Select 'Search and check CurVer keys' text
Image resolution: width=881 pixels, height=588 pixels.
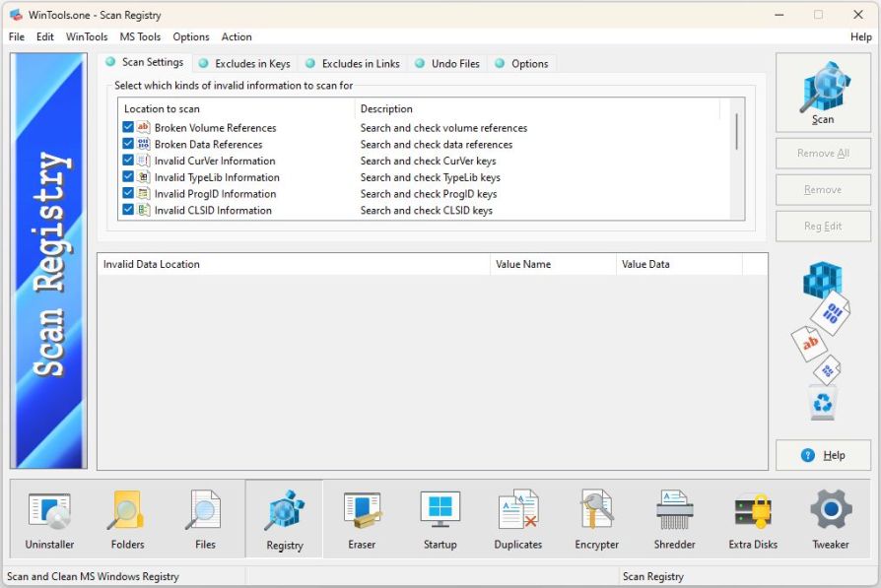coord(428,161)
